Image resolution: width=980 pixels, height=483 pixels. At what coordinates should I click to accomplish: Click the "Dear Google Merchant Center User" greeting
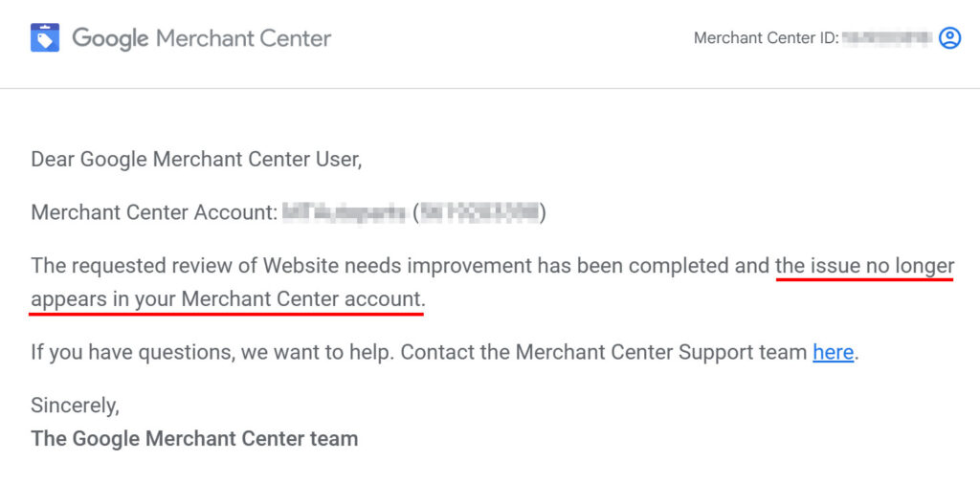[x=196, y=160]
